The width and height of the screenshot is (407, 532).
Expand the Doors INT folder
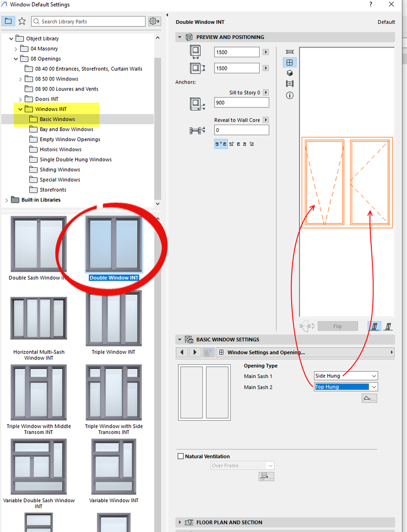tap(20, 100)
